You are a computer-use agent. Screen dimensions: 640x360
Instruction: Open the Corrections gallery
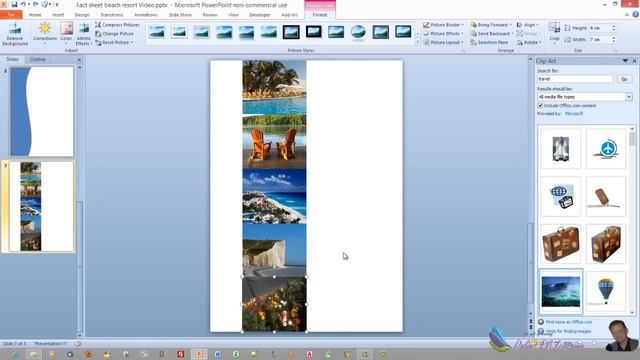click(44, 33)
